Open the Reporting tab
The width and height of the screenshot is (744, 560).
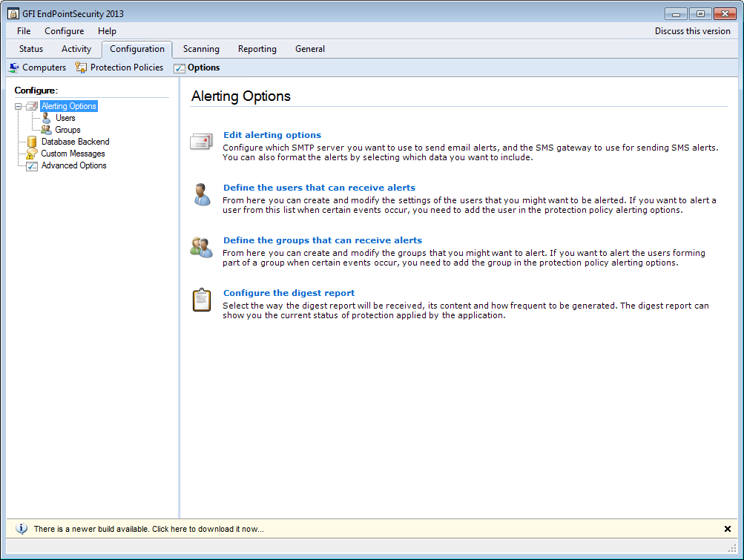pyautogui.click(x=257, y=49)
